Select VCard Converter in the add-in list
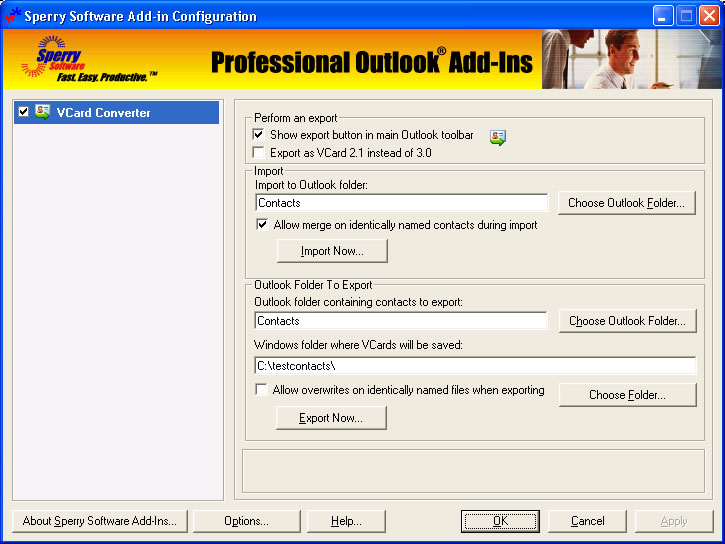This screenshot has width=725, height=544. point(117,112)
